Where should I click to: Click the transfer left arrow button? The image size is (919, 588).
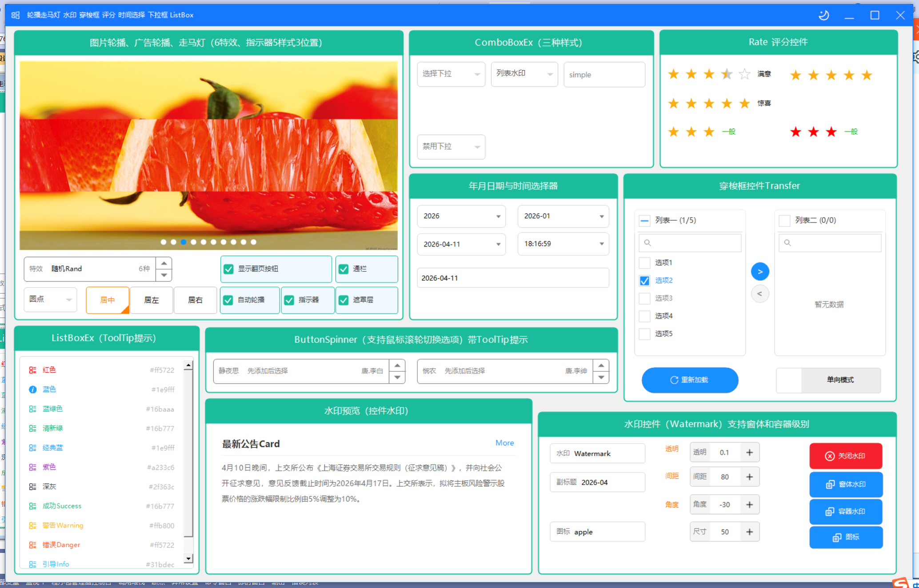coord(760,294)
